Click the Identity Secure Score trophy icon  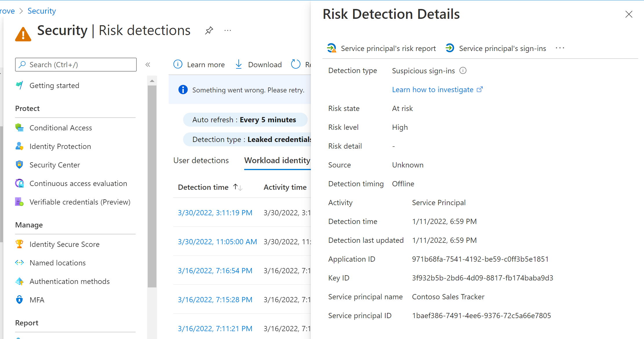(x=20, y=244)
